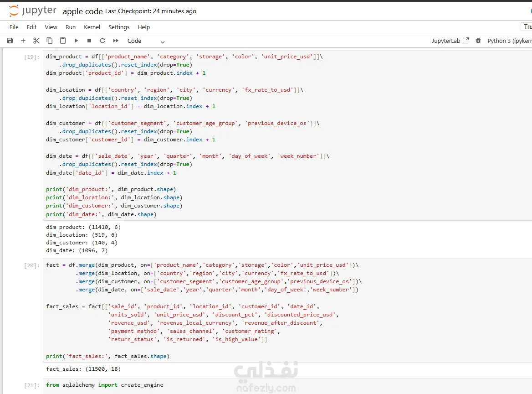This screenshot has width=532, height=394.
Task: Click the debugger bug icon
Action: 478,41
